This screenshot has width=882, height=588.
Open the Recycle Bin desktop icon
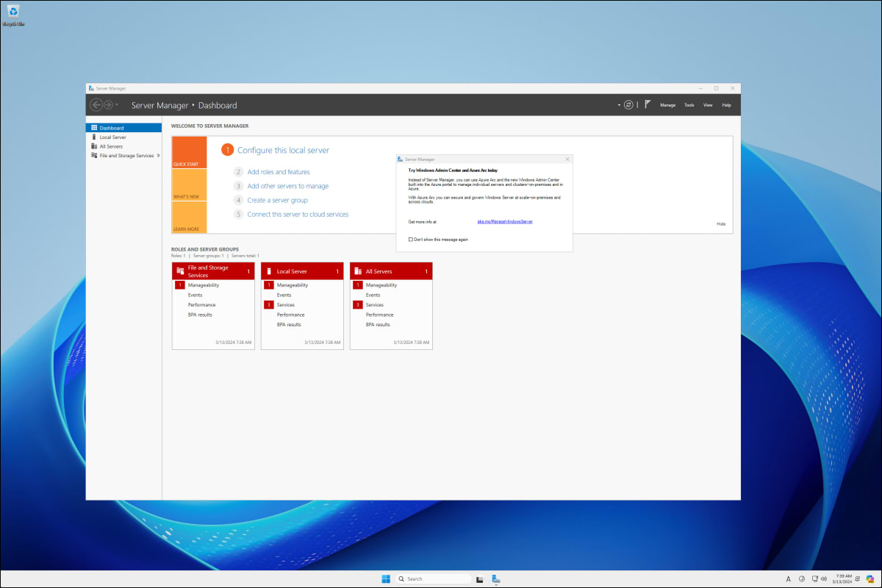(x=14, y=15)
